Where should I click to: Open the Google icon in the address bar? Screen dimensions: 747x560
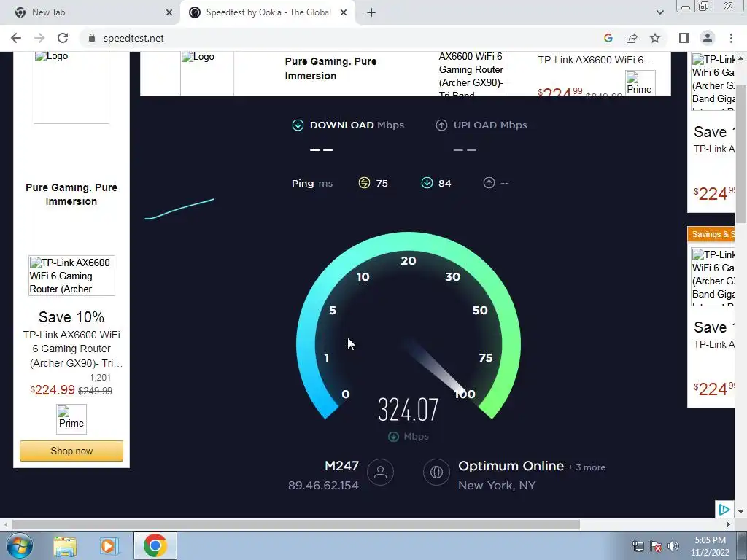tap(608, 38)
